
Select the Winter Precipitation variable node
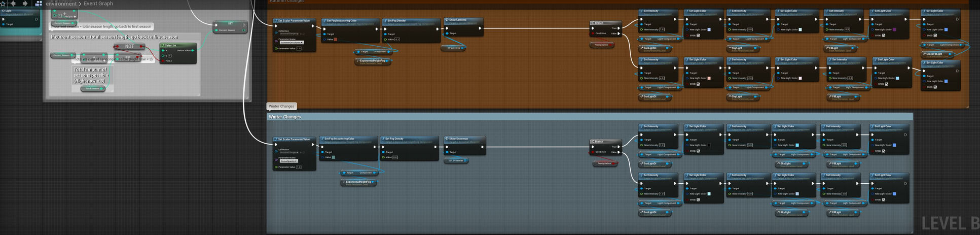pyautogui.click(x=605, y=163)
